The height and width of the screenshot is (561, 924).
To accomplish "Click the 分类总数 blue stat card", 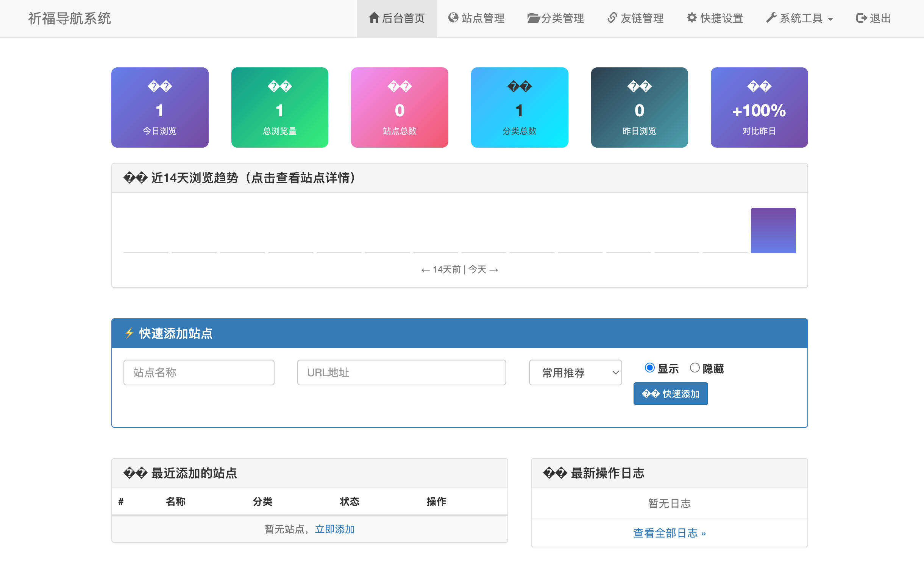I will pyautogui.click(x=520, y=108).
